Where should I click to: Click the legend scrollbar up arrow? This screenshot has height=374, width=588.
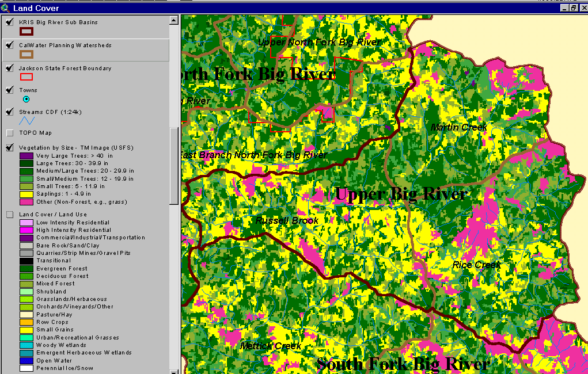[x=173, y=20]
